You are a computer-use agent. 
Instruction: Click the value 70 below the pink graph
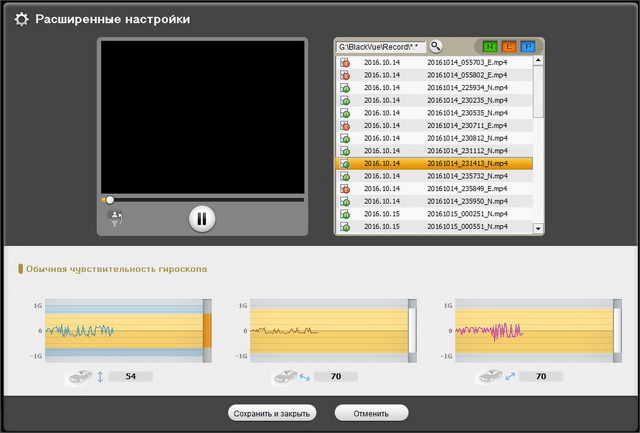541,376
